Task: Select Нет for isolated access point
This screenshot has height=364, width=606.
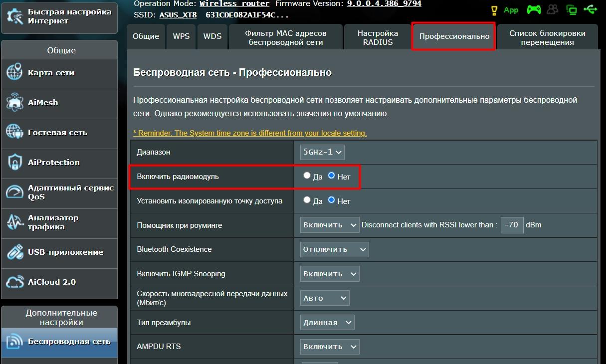Action: point(331,200)
